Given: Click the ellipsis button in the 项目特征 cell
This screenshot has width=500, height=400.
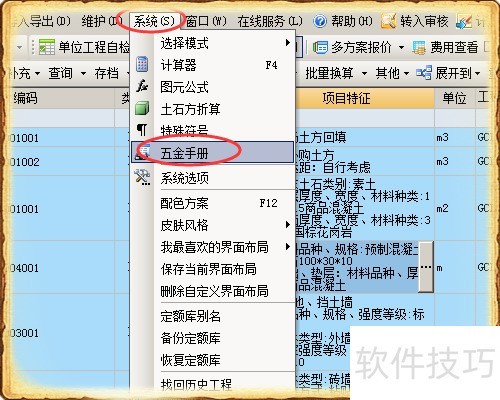Looking at the screenshot, I should click(x=426, y=267).
